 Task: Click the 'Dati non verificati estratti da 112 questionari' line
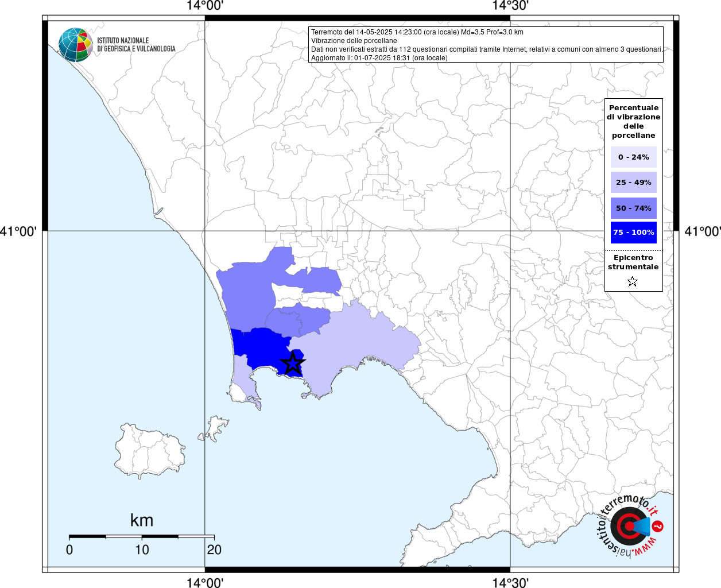pyautogui.click(x=487, y=49)
